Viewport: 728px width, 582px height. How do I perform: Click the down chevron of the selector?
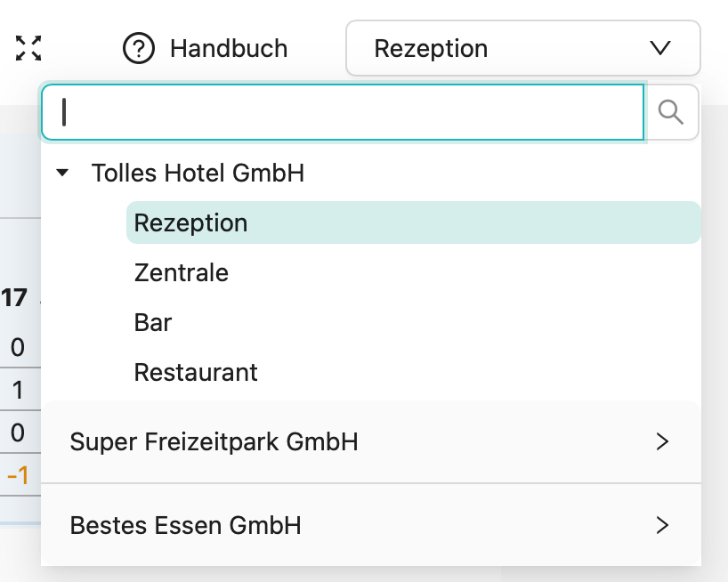click(660, 48)
